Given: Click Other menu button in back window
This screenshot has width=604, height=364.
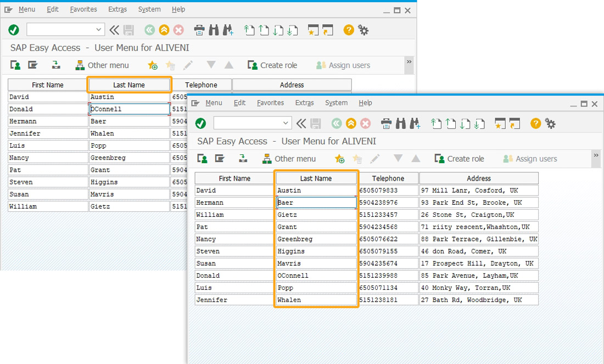Looking at the screenshot, I should click(102, 65).
